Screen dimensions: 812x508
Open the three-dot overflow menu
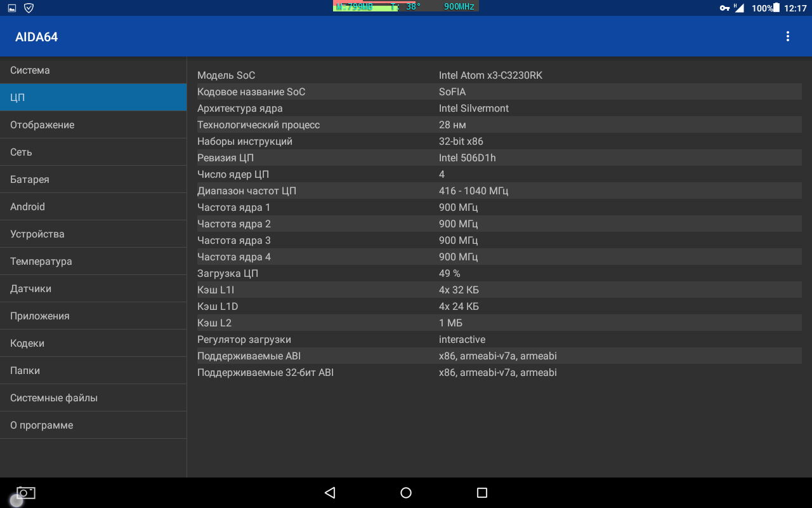[x=788, y=37]
